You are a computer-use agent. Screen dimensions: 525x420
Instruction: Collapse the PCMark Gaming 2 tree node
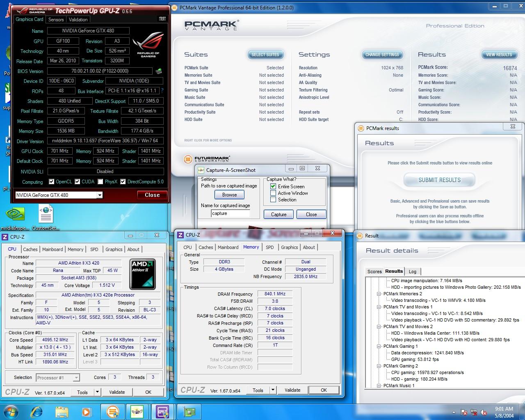pos(379,366)
